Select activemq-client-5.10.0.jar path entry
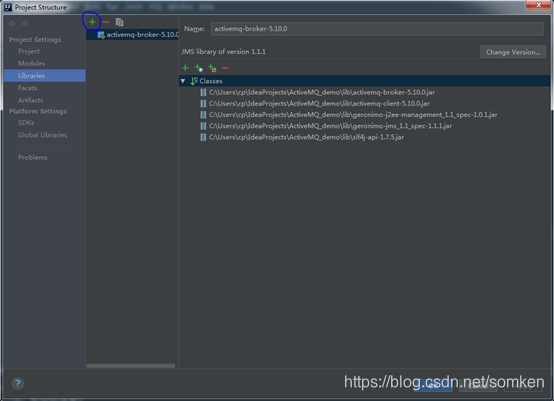This screenshot has height=401, width=554. tap(319, 104)
